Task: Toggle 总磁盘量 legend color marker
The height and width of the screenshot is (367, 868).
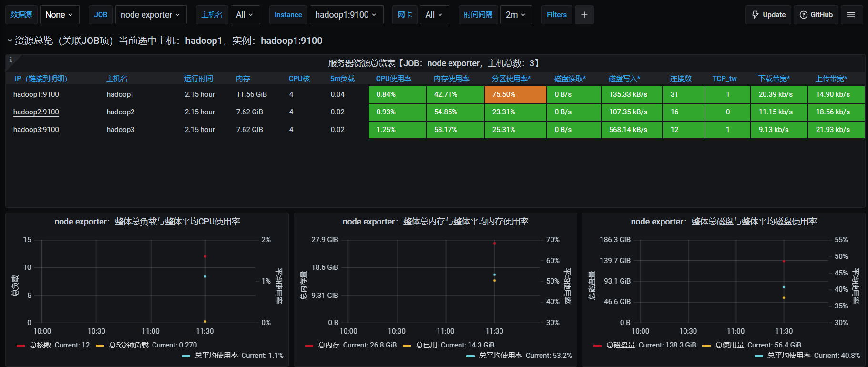Action: point(597,346)
